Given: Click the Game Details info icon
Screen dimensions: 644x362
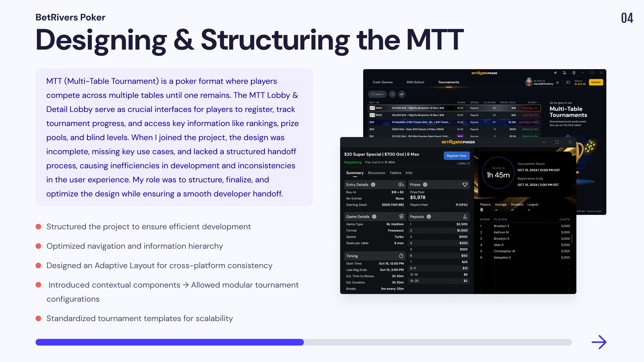Looking at the screenshot, I should (x=374, y=217).
